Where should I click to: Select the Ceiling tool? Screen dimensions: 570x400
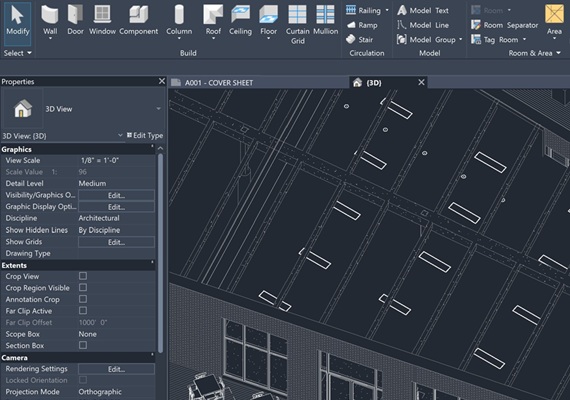pyautogui.click(x=240, y=20)
